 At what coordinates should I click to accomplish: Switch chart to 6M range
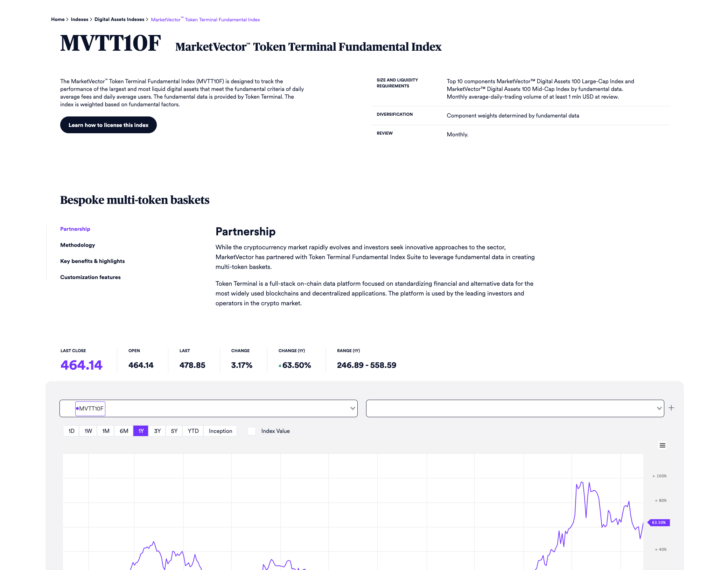click(124, 431)
